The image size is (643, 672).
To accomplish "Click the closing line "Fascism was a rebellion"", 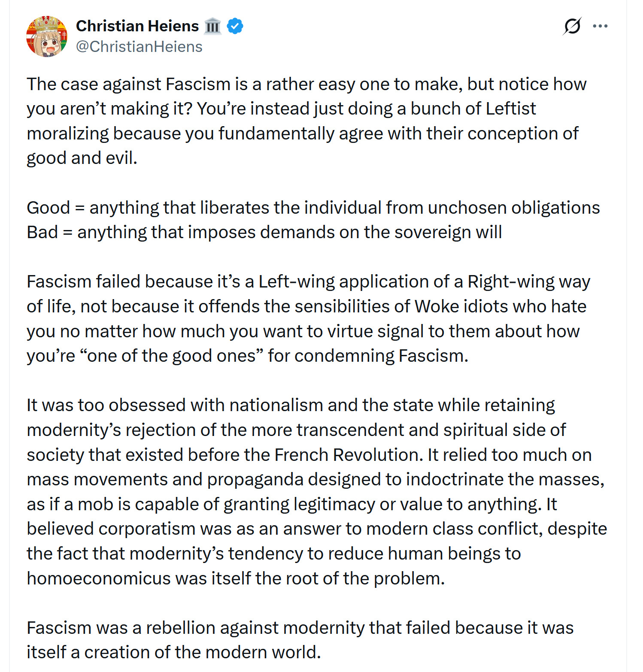I will (300, 628).
